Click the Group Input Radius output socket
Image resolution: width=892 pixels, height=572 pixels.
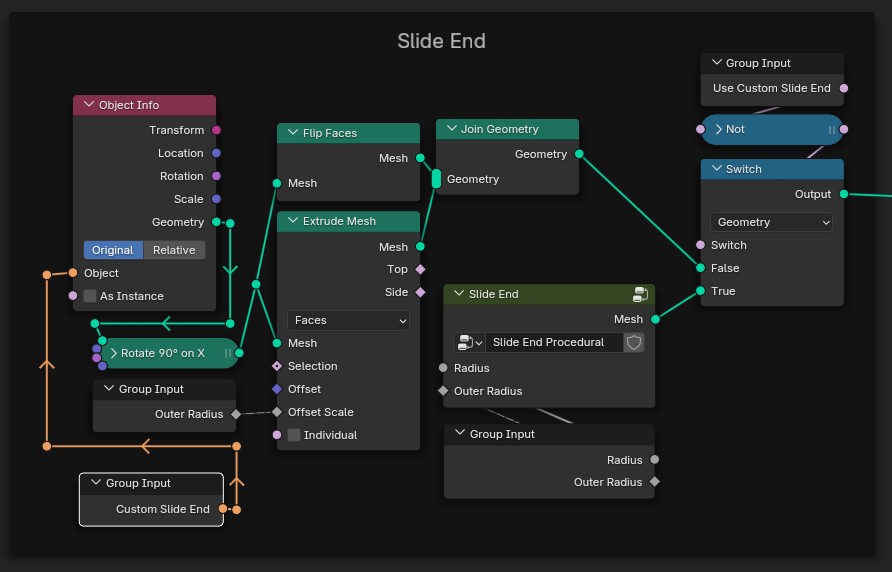[x=655, y=459]
